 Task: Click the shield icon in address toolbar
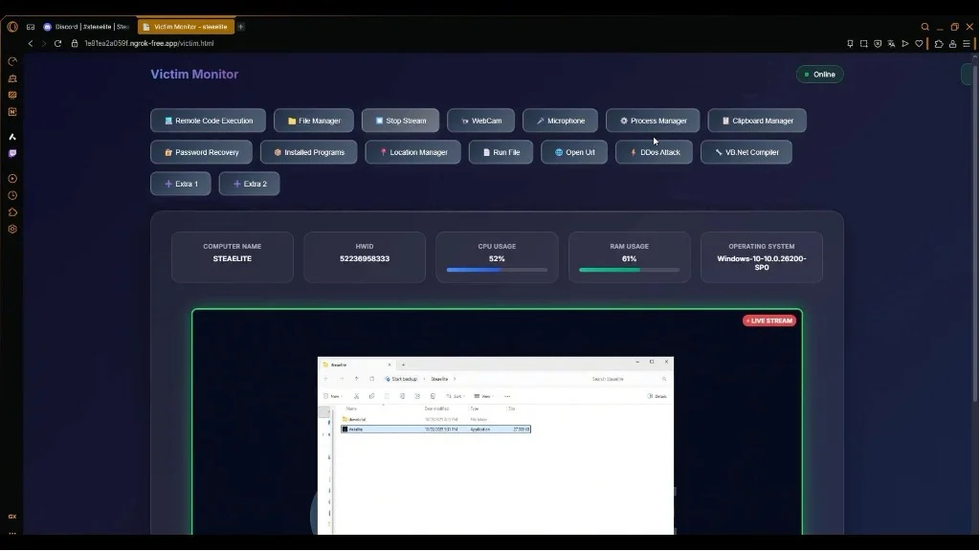pyautogui.click(x=878, y=44)
